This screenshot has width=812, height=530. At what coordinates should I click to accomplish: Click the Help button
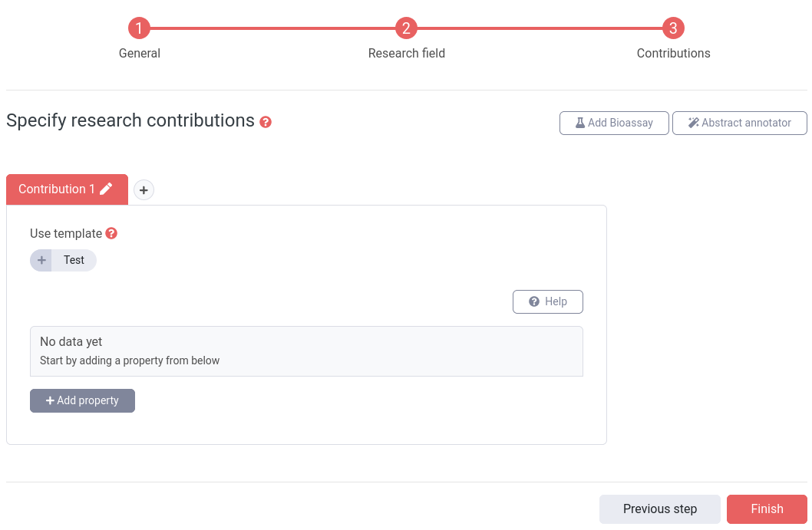548,301
